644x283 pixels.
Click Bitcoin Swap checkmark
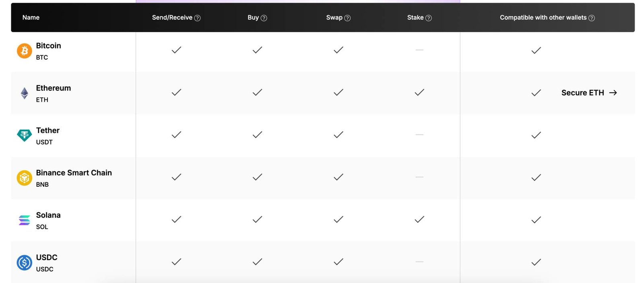coord(339,50)
